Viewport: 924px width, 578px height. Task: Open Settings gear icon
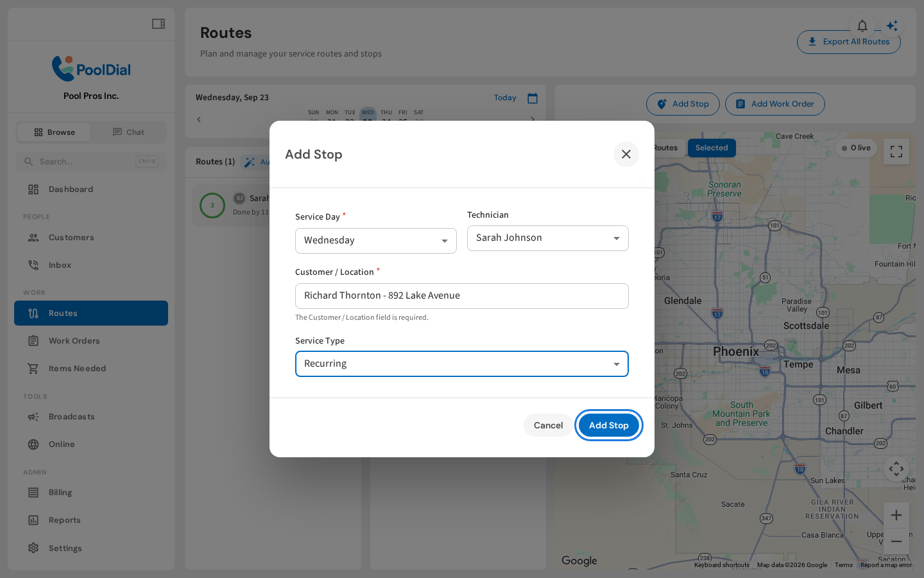point(33,548)
